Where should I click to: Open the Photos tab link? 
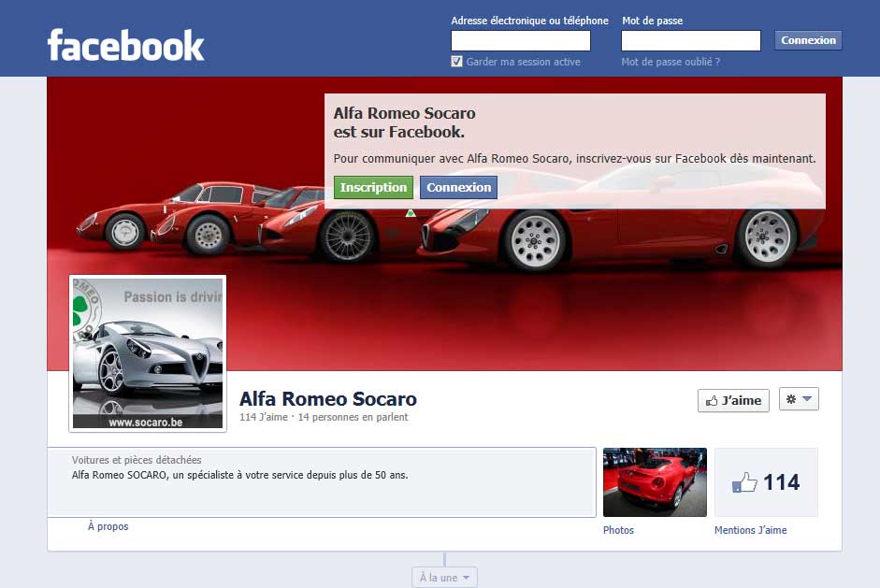click(618, 530)
